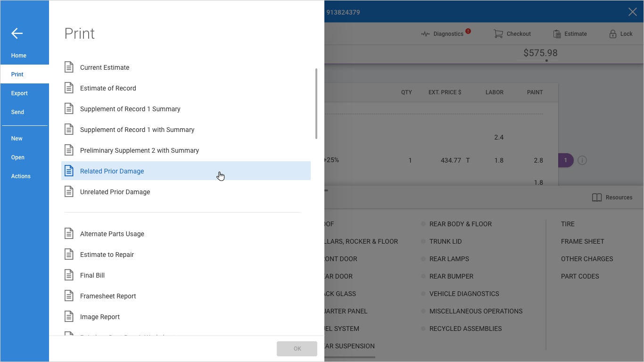Click the Lock padlock icon
This screenshot has height=362, width=644.
[x=613, y=34]
